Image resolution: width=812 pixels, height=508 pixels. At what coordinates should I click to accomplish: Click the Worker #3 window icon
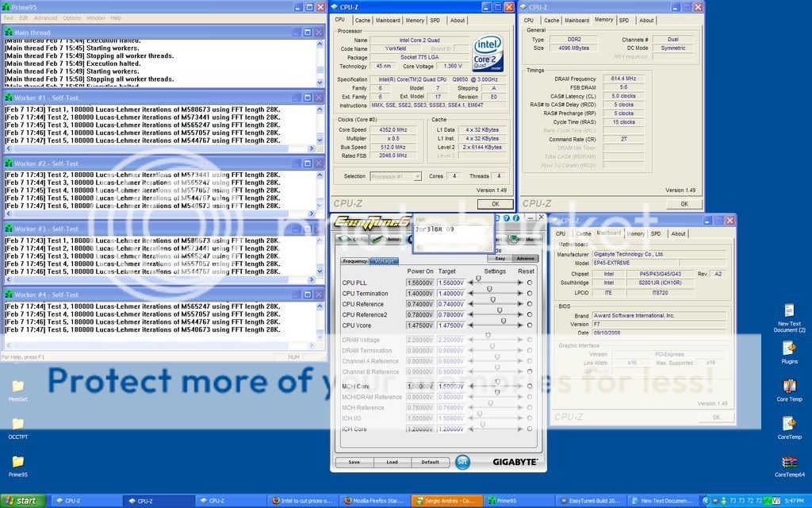tap(8, 229)
